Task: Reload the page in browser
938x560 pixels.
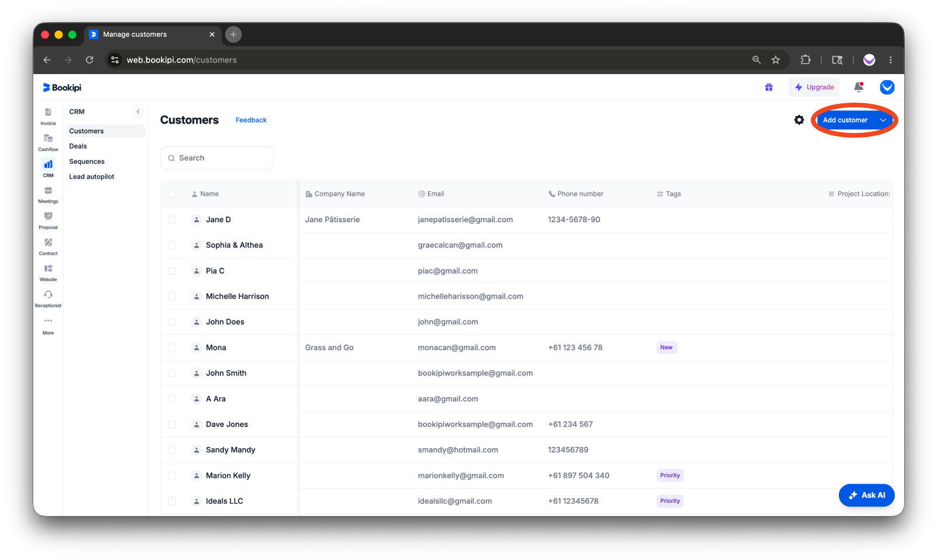Action: 89,60
